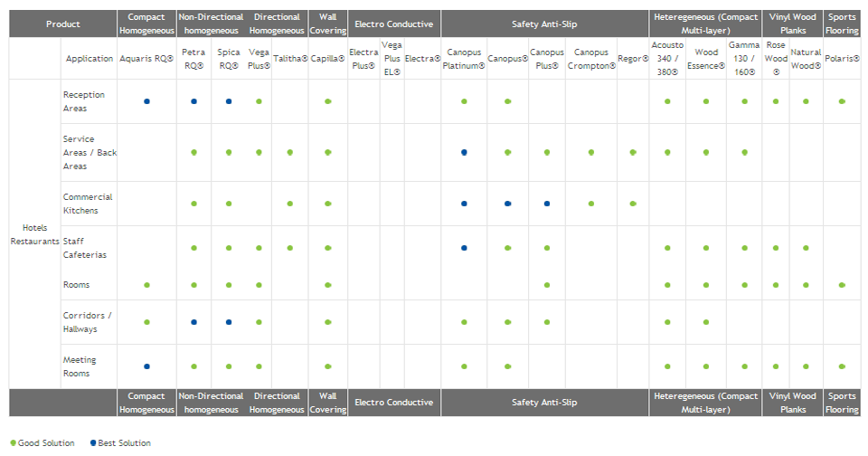Click the bottom Electro Conductive footer header
Viewport: 868px width, 456px height.
click(x=394, y=403)
